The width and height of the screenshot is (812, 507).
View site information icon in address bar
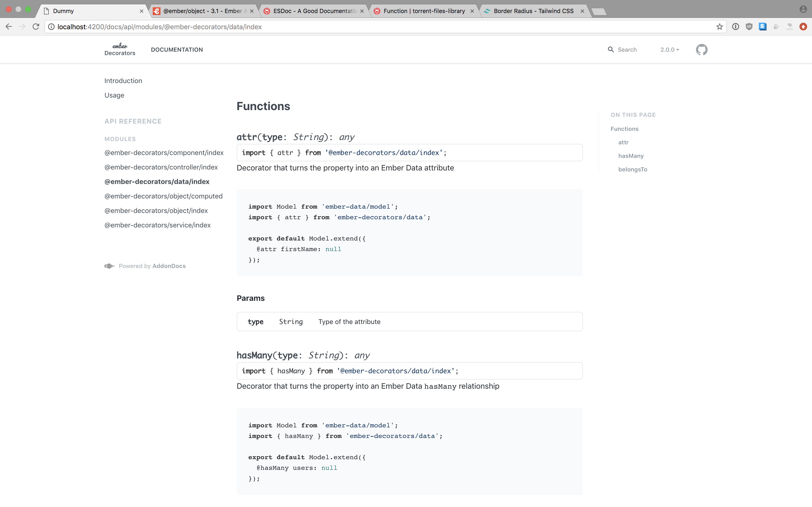[51, 27]
